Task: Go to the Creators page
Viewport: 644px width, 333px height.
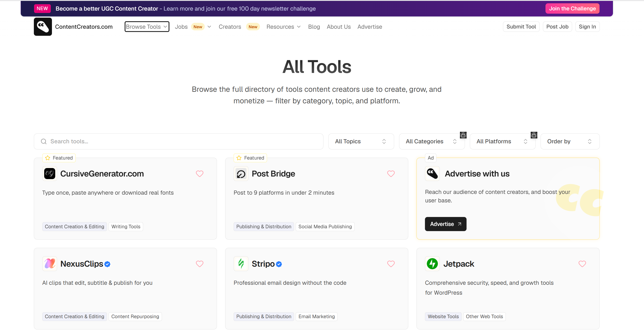Action: [230, 27]
